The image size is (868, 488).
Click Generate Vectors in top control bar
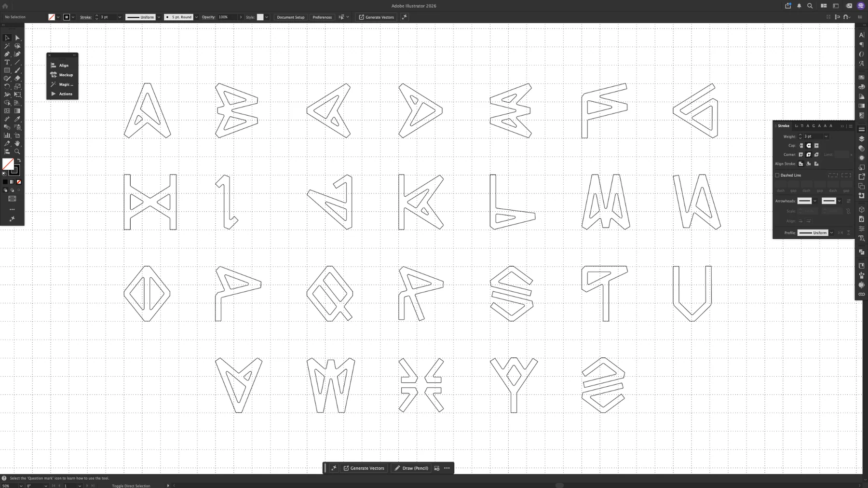[377, 17]
